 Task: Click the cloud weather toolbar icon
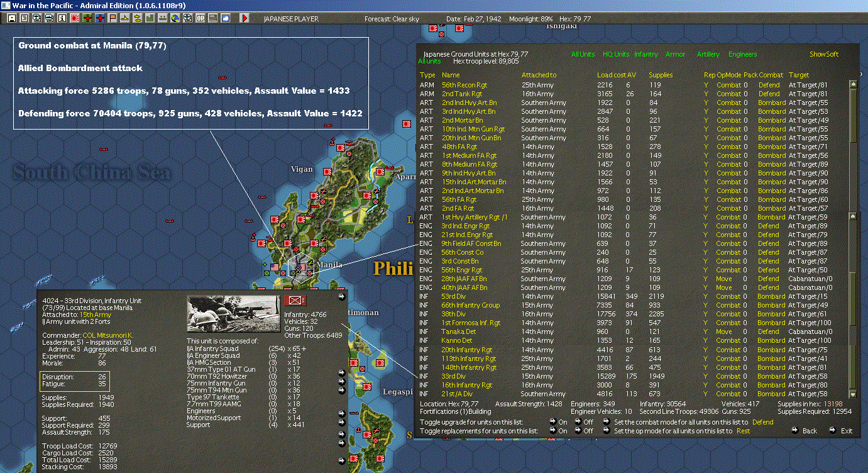click(x=226, y=18)
